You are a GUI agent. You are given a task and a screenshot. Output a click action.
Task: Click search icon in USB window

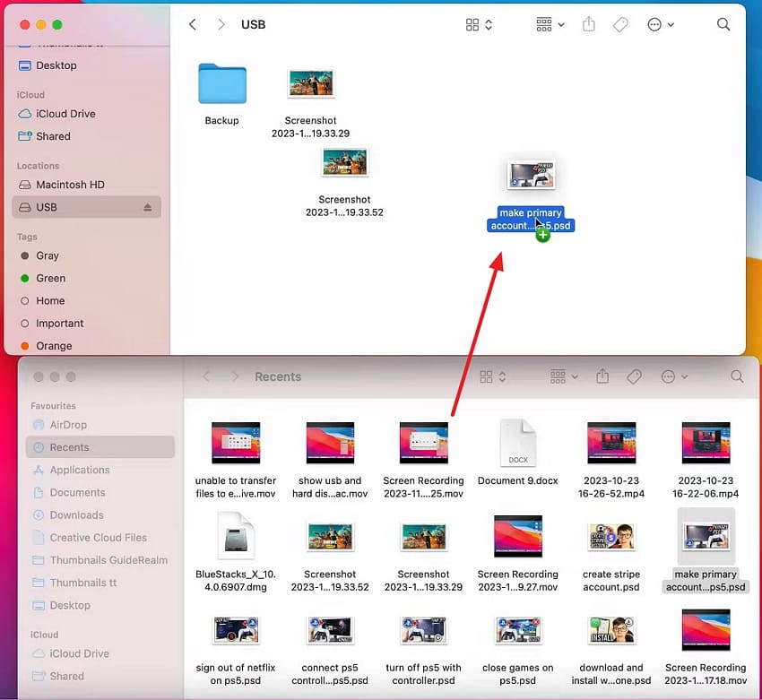pyautogui.click(x=723, y=24)
